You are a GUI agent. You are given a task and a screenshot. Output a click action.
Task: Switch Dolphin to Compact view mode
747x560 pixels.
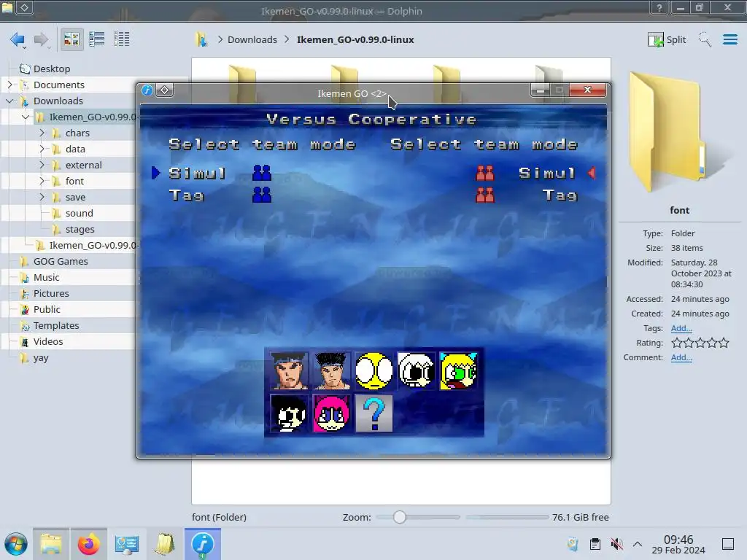click(x=97, y=39)
